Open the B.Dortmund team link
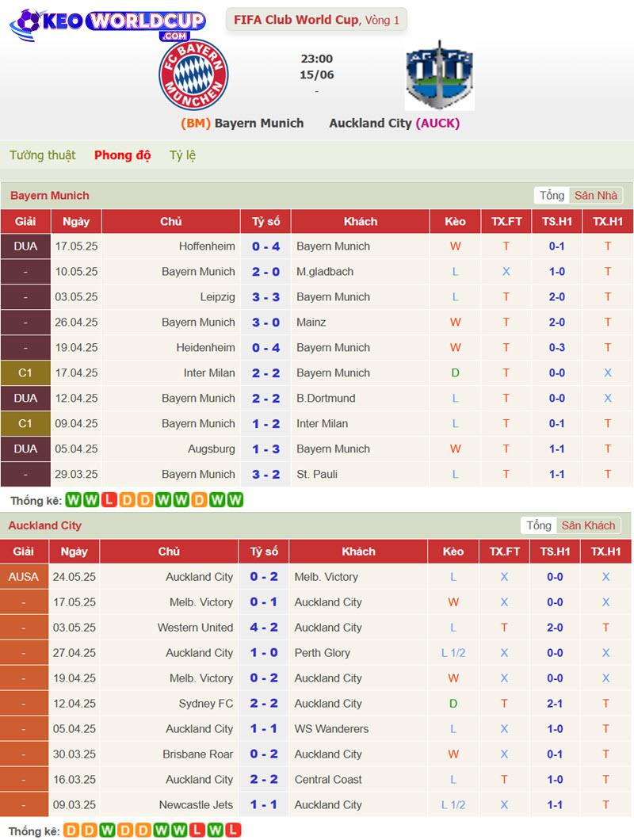Image resolution: width=634 pixels, height=840 pixels. click(x=326, y=398)
